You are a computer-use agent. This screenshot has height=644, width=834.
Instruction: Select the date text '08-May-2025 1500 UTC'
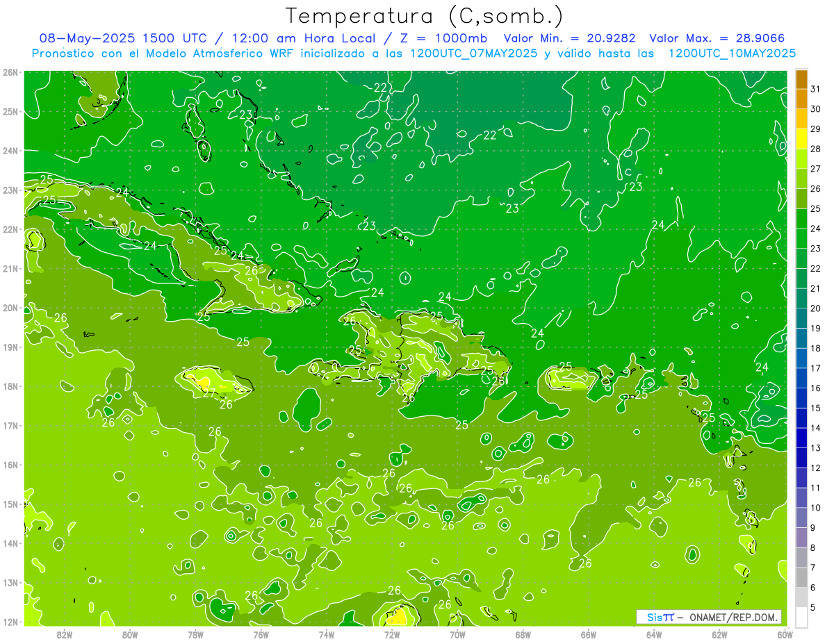click(x=124, y=38)
